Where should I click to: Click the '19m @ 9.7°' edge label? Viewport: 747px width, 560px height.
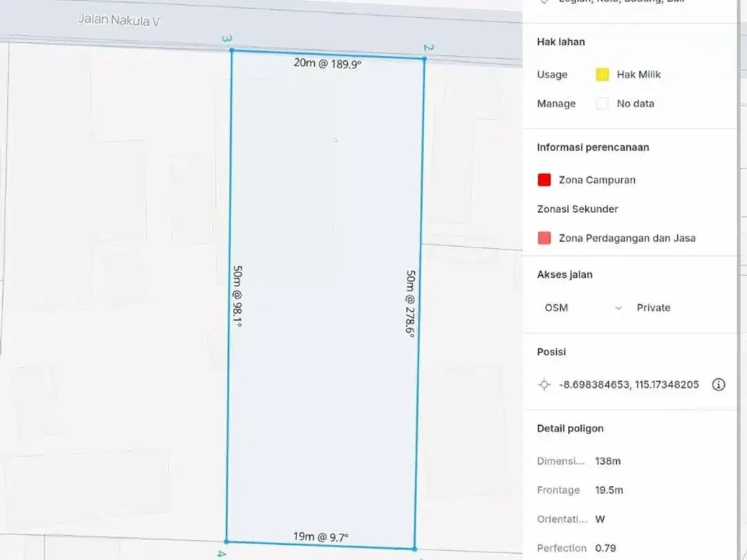coord(321,536)
